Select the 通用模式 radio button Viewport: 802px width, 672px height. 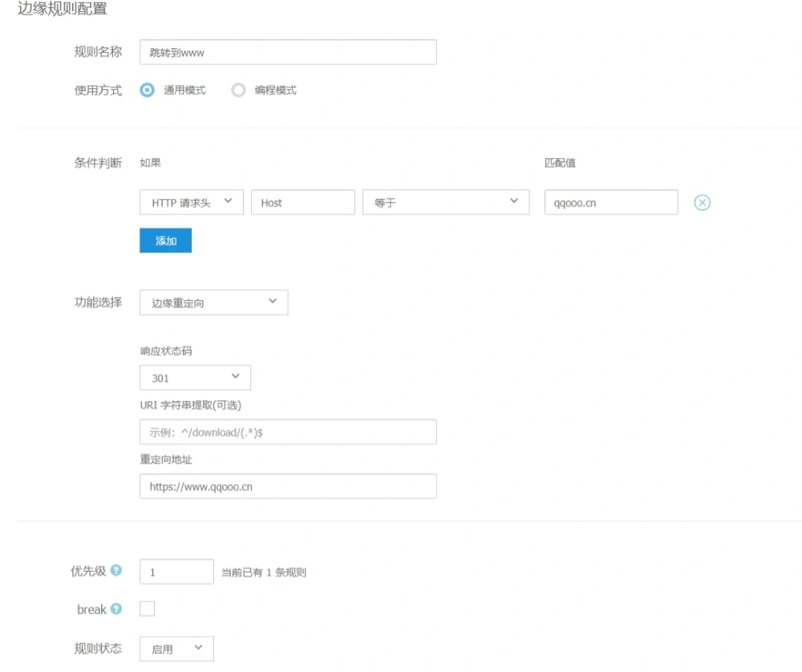tap(147, 90)
